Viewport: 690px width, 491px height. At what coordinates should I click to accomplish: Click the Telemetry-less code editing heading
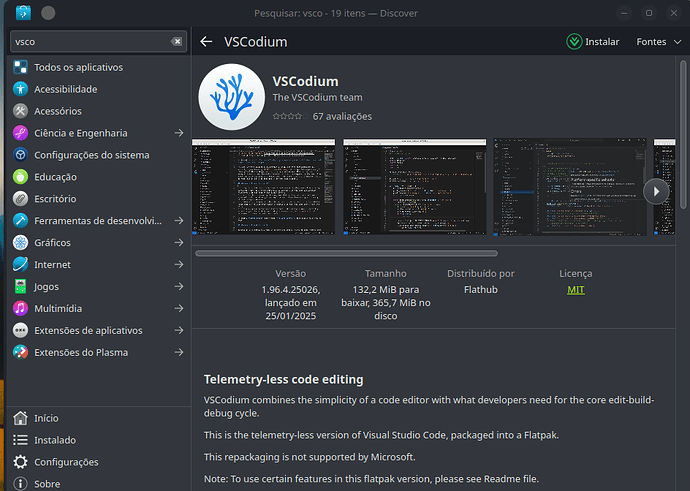(283, 379)
